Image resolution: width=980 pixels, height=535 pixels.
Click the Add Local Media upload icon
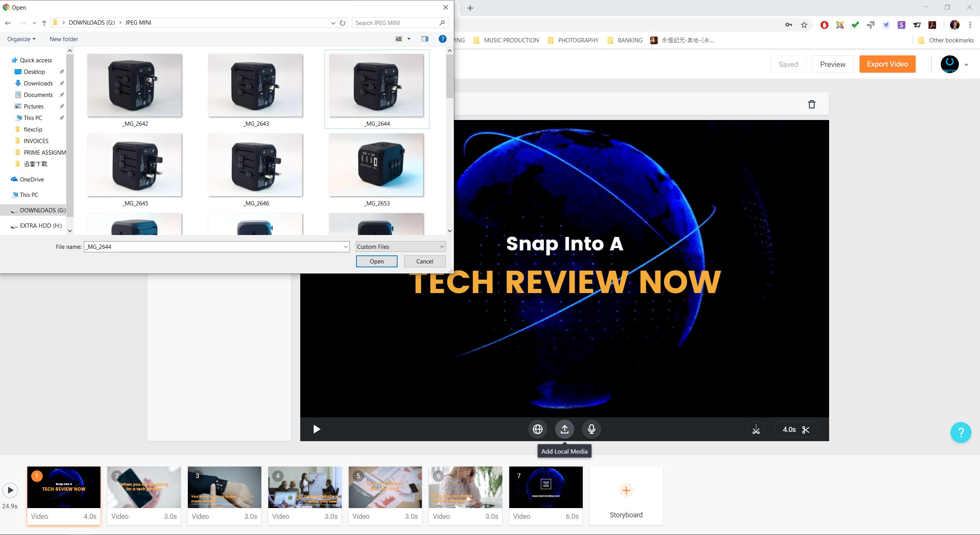click(x=564, y=429)
